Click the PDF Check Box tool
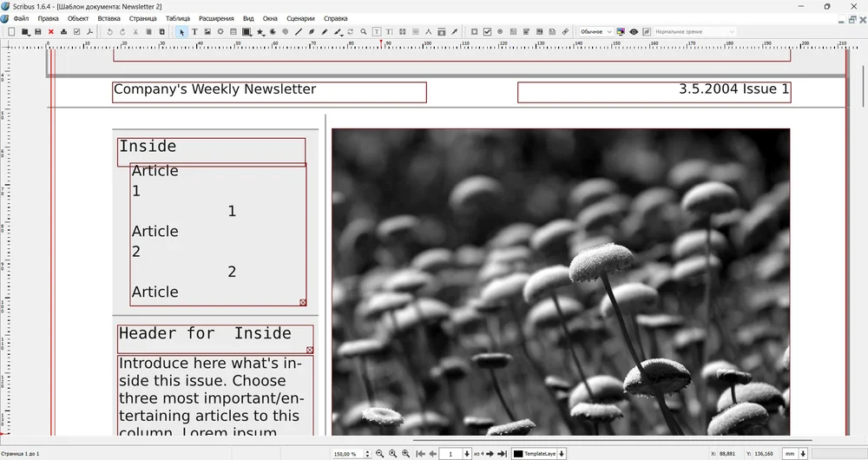The width and height of the screenshot is (868, 460). click(x=487, y=32)
